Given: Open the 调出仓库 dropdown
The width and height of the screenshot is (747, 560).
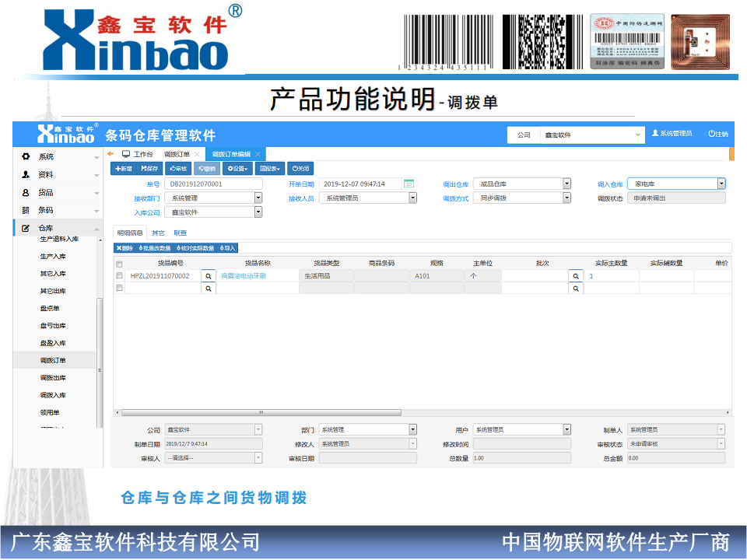Looking at the screenshot, I should point(567,184).
